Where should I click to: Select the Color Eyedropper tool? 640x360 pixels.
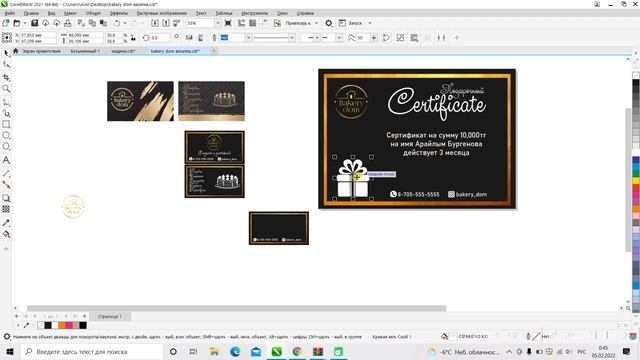[6, 223]
